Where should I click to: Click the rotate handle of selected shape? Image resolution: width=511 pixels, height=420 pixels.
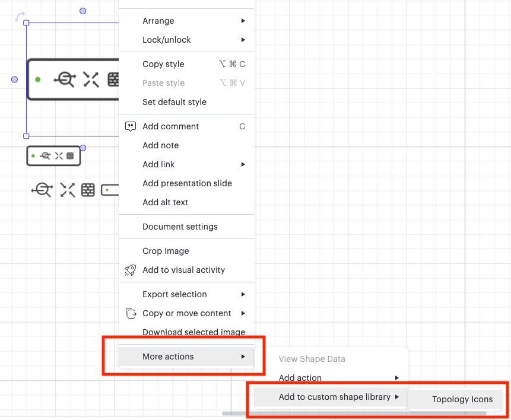[20, 16]
